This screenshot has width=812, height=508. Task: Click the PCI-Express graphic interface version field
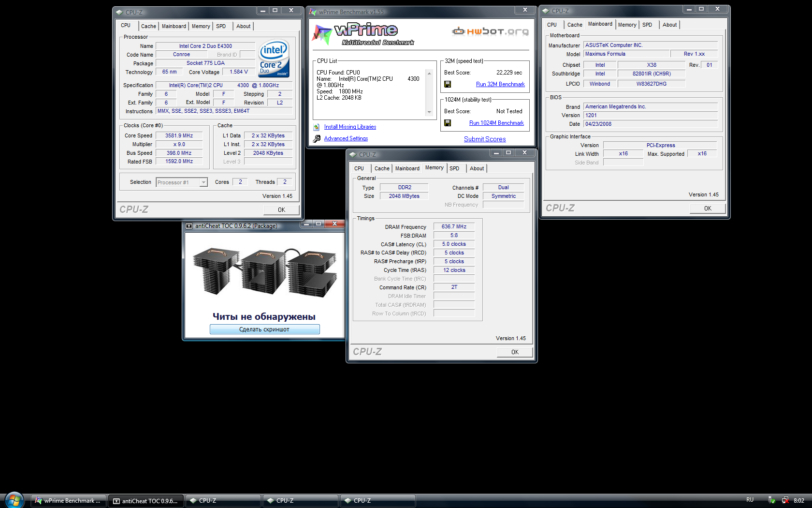[x=661, y=146]
